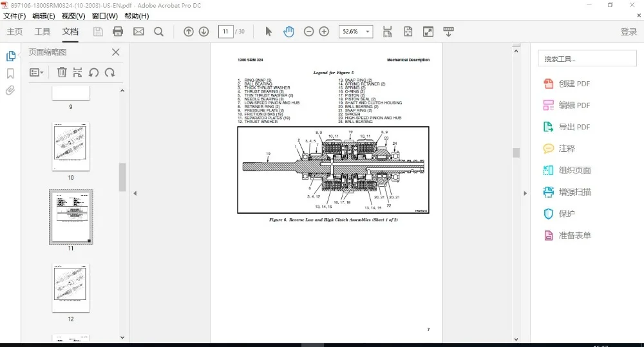644x347 pixels.
Task: Close the page thumbnails panel
Action: click(x=116, y=52)
